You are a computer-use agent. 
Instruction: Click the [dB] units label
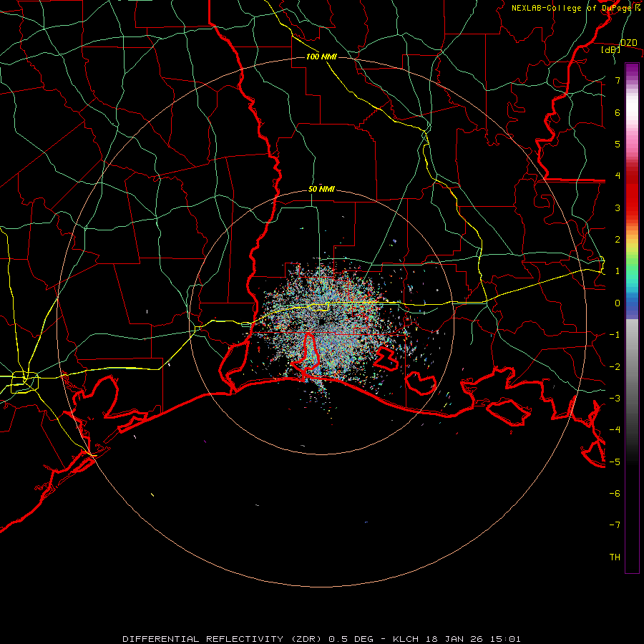pyautogui.click(x=611, y=50)
